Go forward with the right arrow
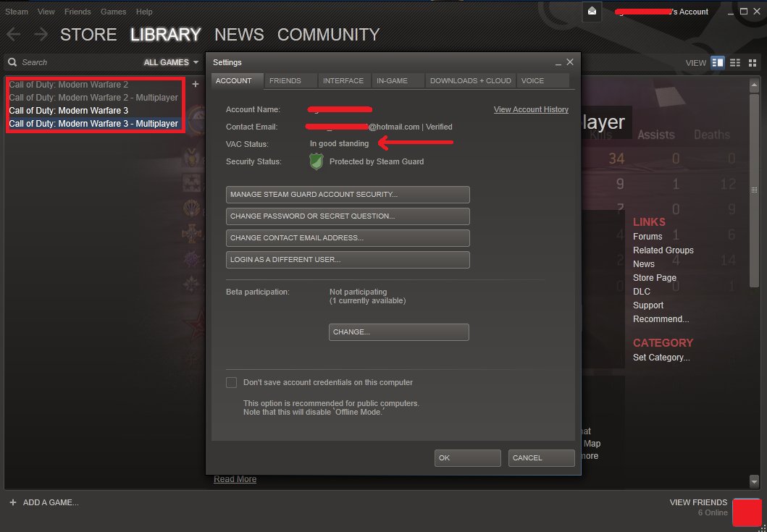Viewport: 767px width, 532px height. pyautogui.click(x=41, y=34)
